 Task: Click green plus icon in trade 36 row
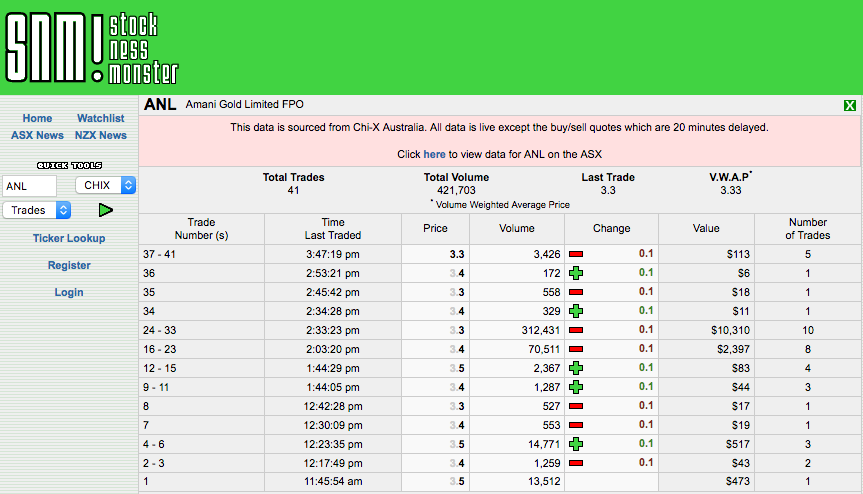point(576,273)
